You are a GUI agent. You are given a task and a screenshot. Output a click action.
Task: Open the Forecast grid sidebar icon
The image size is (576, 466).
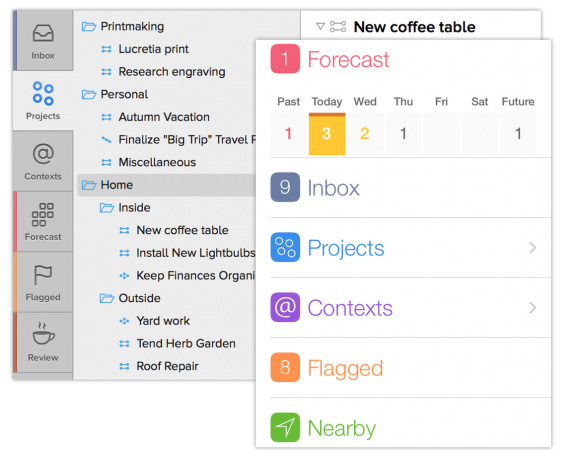(x=43, y=214)
